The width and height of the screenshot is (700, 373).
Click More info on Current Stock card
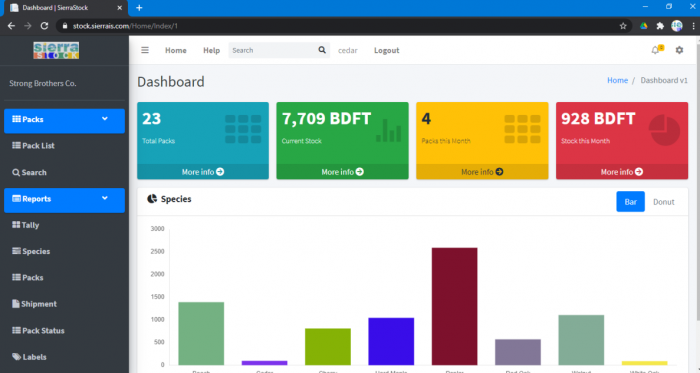[x=342, y=172]
